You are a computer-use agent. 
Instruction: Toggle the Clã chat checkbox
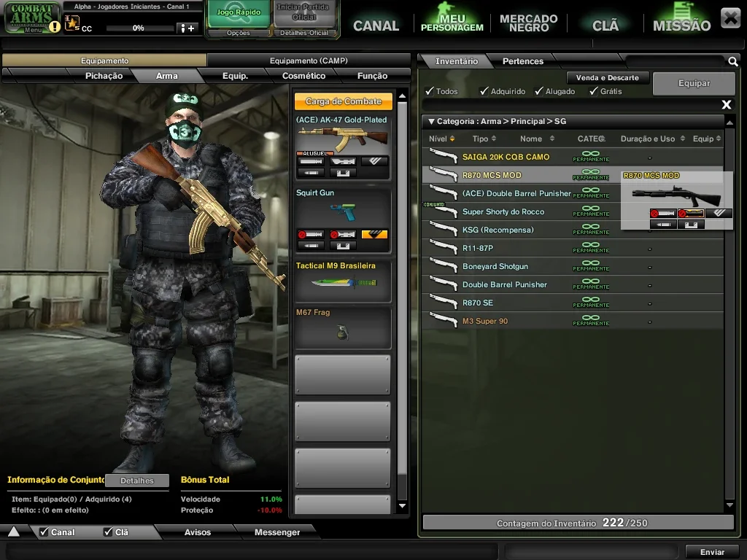108,532
